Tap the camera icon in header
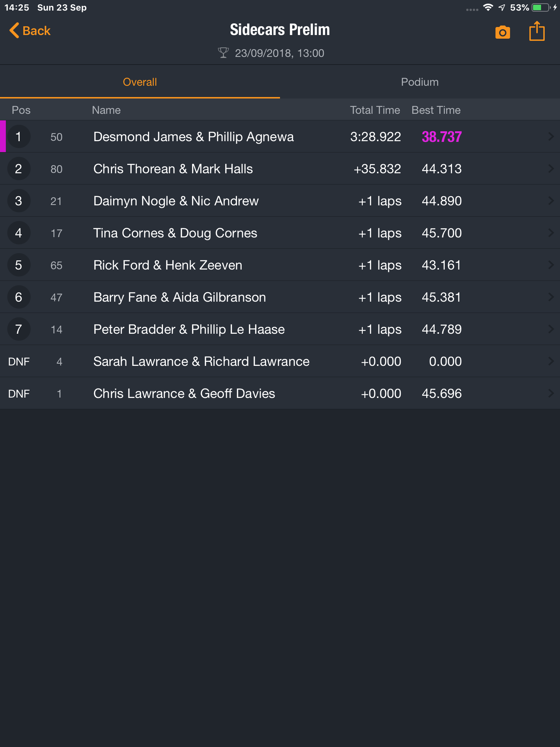 502,32
